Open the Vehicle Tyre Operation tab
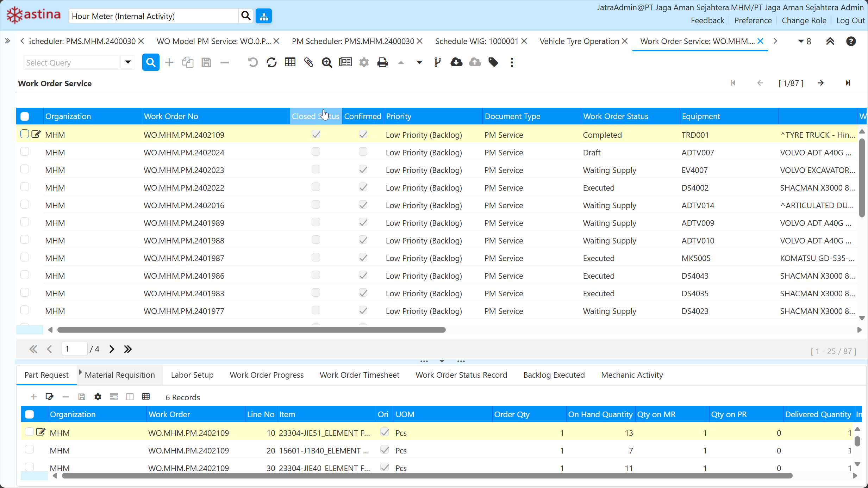This screenshot has width=868, height=488. tap(579, 41)
